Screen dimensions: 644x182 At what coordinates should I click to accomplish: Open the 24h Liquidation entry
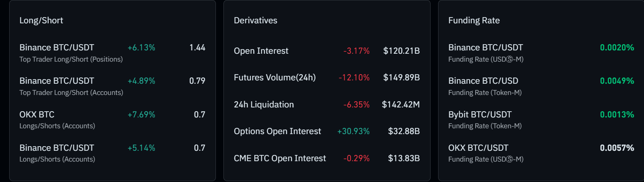(x=264, y=105)
